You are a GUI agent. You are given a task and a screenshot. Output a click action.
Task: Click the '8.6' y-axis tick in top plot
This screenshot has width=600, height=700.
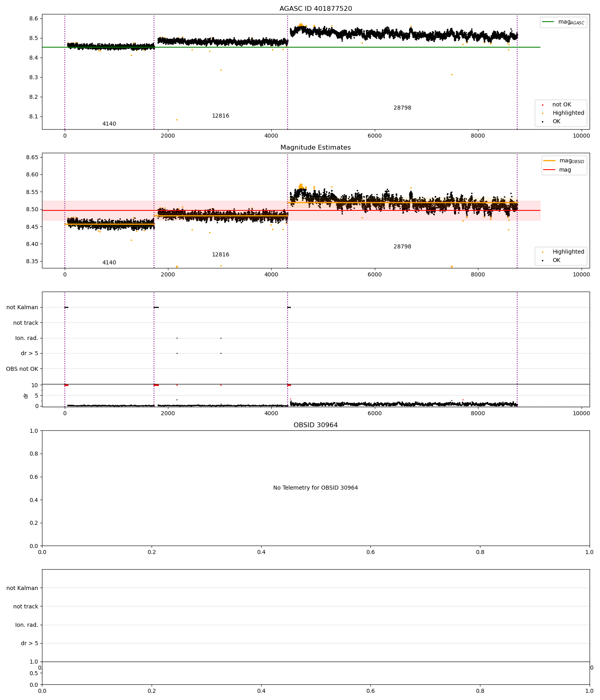tap(34, 19)
